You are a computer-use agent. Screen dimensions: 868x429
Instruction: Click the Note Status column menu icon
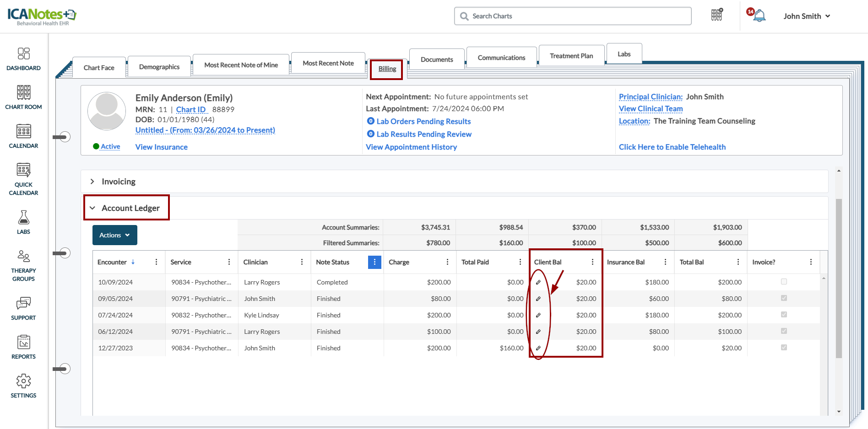[374, 262]
